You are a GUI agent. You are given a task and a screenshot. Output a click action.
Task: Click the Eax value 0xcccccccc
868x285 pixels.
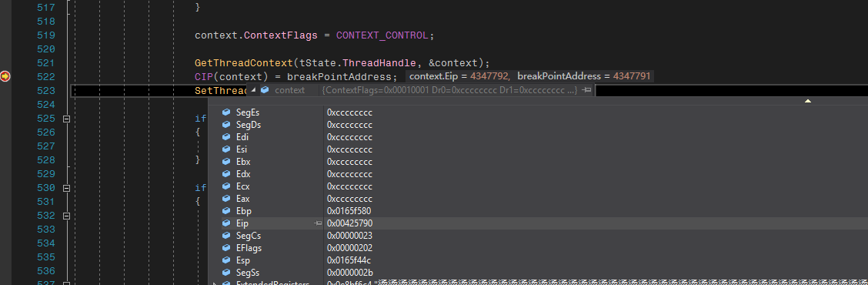(x=349, y=199)
